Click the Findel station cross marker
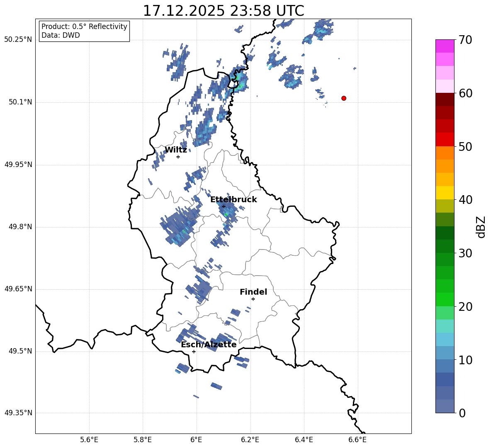 coord(253,299)
